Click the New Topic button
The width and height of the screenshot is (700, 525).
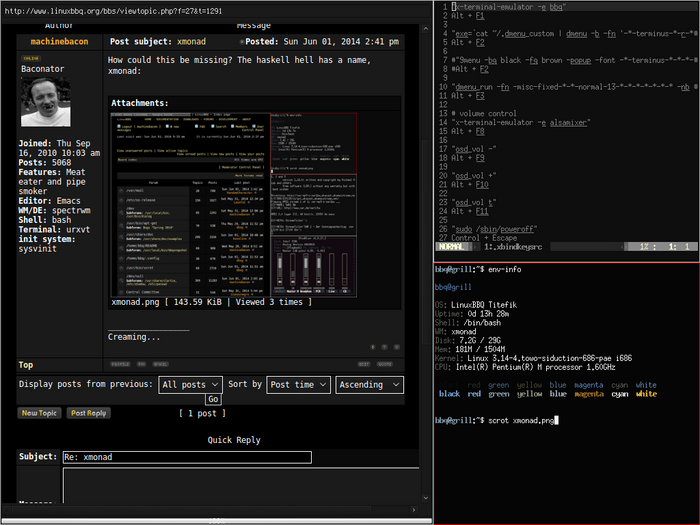tap(39, 413)
